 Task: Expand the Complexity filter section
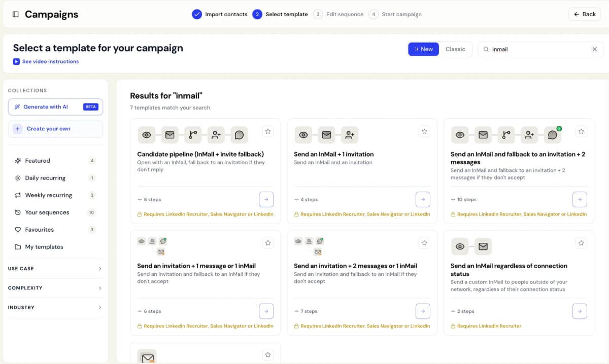click(x=55, y=288)
